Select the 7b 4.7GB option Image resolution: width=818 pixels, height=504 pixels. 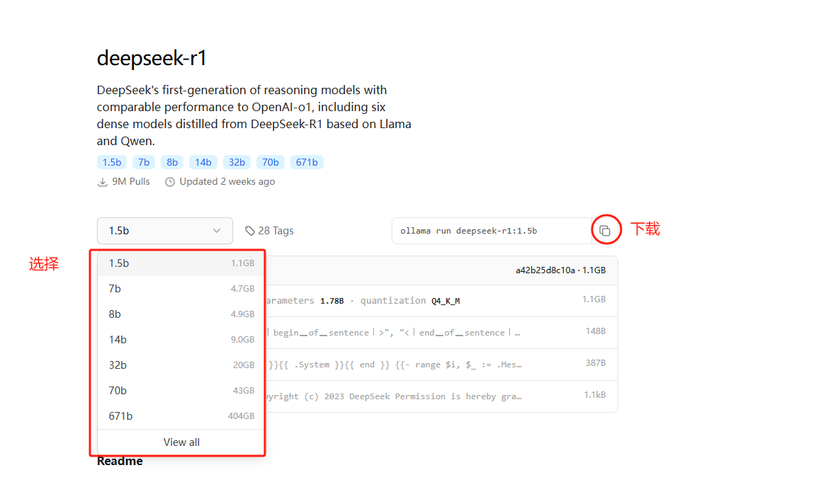click(181, 288)
